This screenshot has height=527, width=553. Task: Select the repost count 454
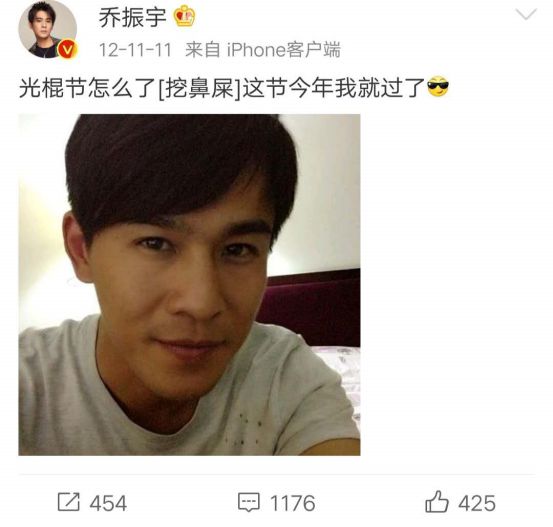click(108, 503)
